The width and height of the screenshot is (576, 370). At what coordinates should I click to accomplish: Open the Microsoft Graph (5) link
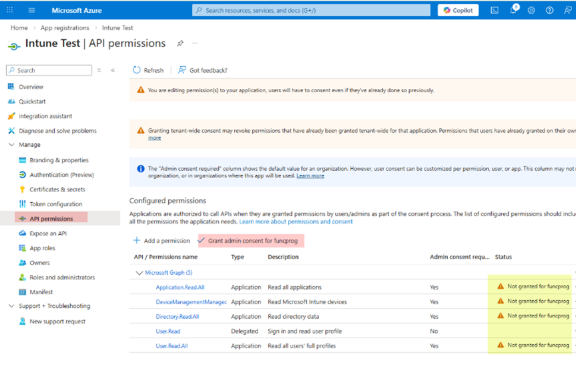169,273
